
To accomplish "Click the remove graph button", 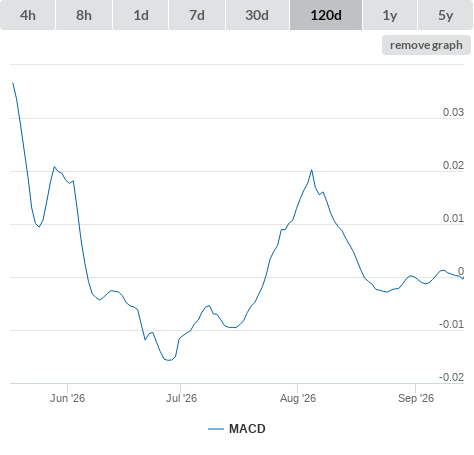I will [426, 45].
